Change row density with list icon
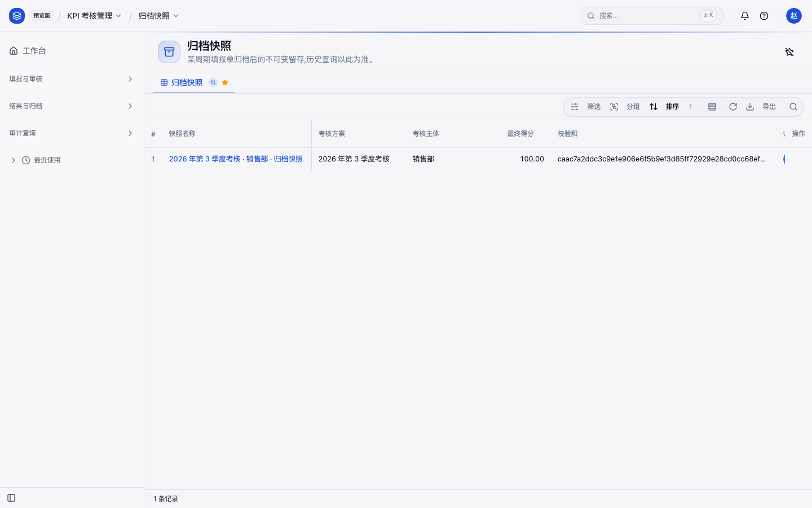 712,107
